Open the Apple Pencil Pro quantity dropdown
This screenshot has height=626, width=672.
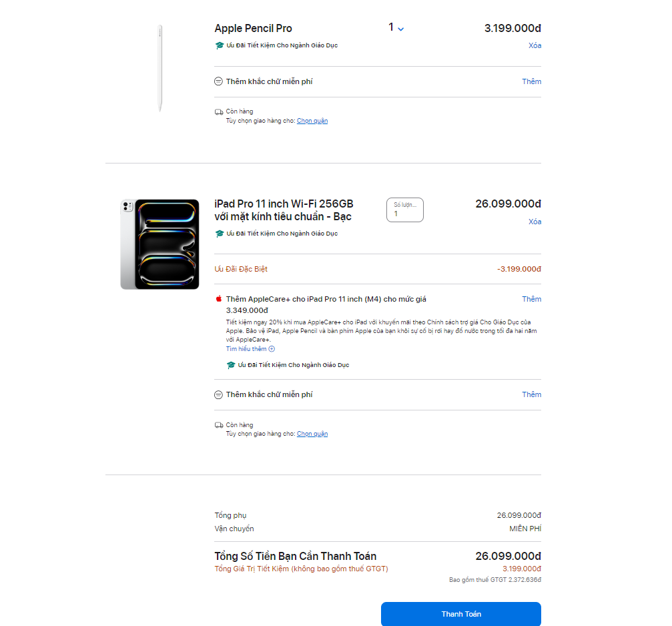(x=396, y=28)
